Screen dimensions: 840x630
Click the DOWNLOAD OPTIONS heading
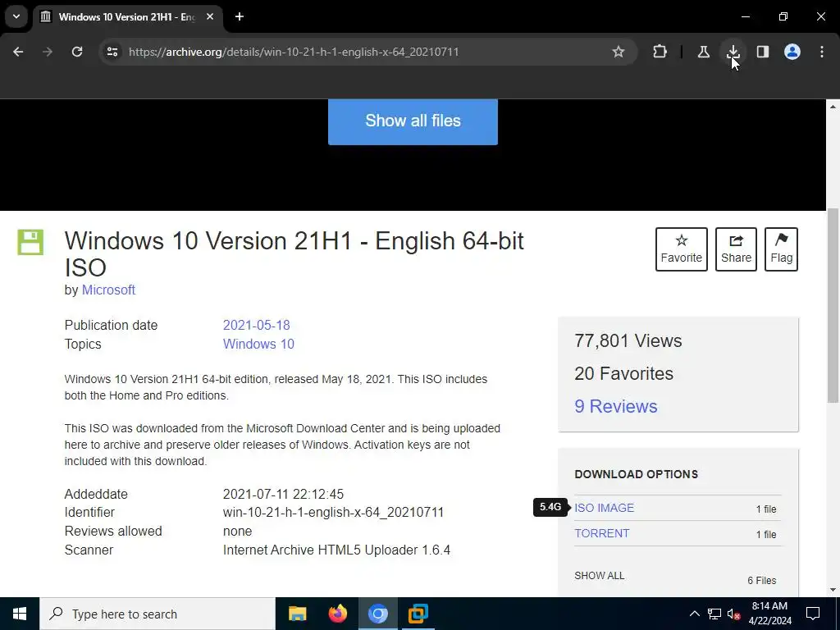pos(636,474)
